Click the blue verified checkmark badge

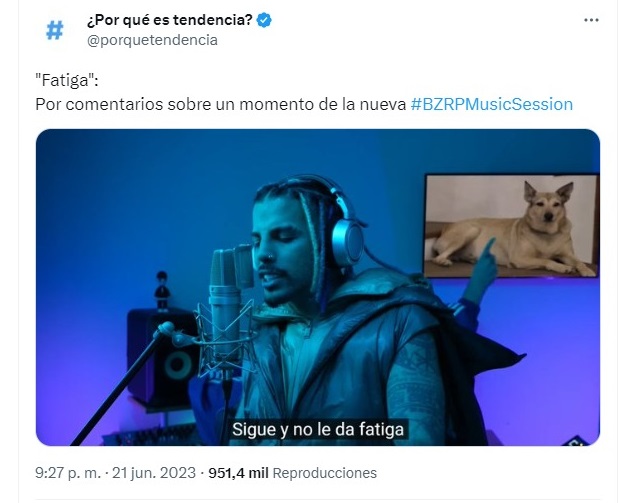264,20
